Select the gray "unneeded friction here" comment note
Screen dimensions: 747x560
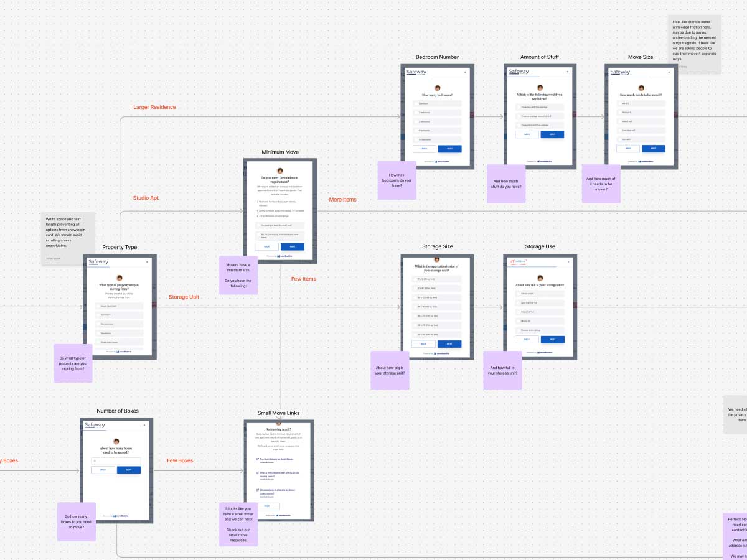tap(695, 44)
